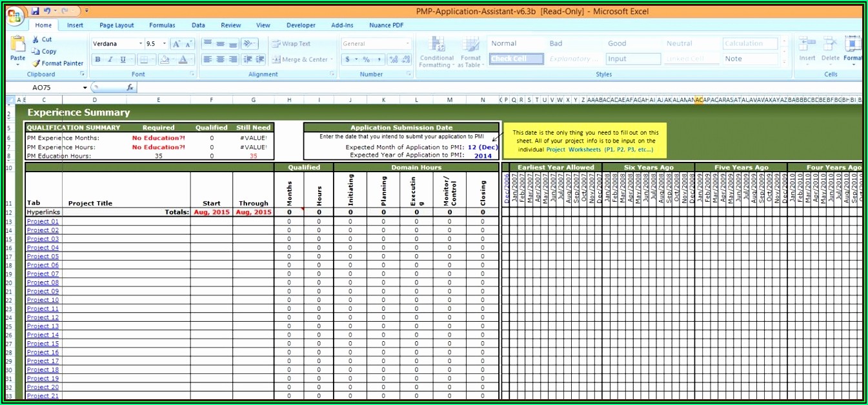The height and width of the screenshot is (405, 868).
Task: Activate the Format Painter brush
Action: pos(37,63)
